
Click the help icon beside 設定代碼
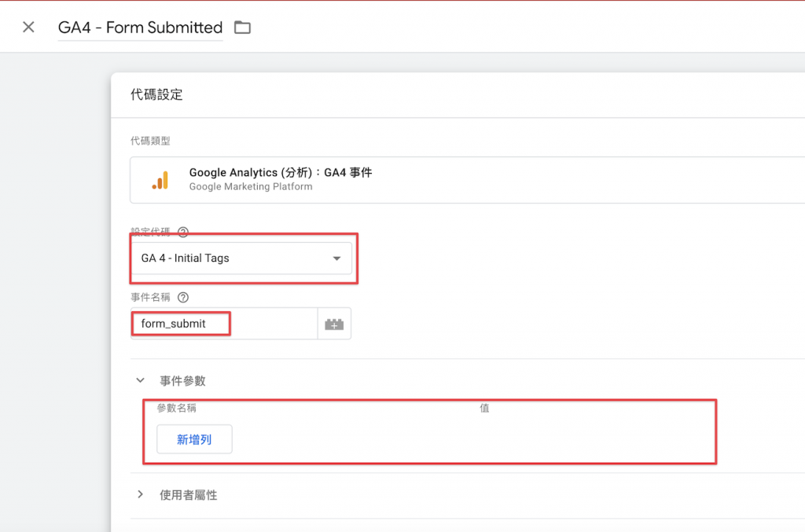[182, 232]
